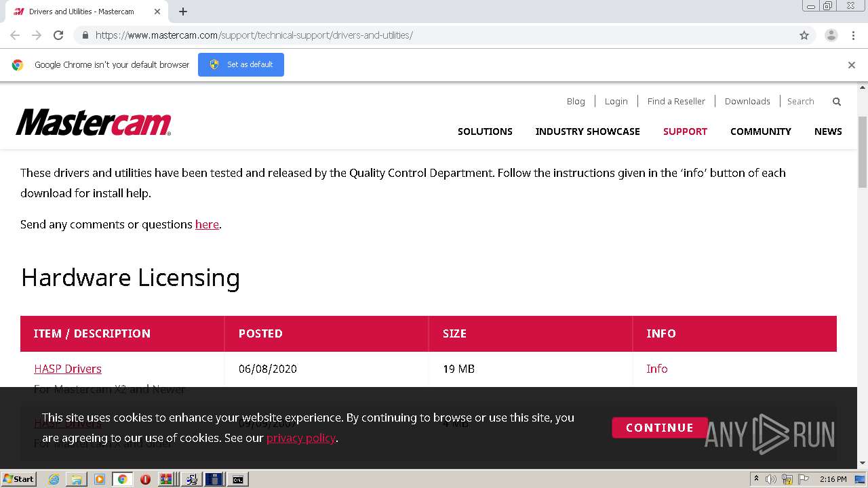The height and width of the screenshot is (488, 868).
Task: Click the browser forward arrow
Action: pyautogui.click(x=37, y=35)
